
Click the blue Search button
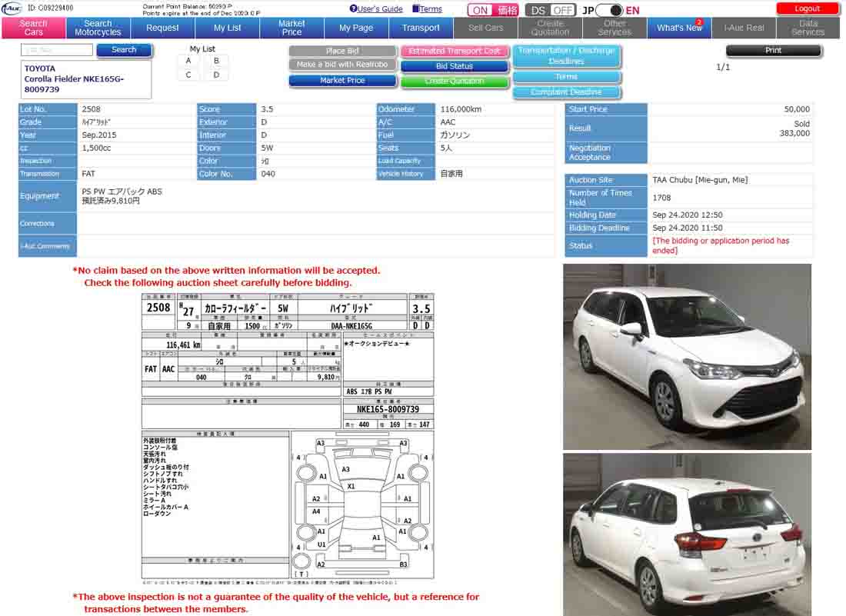pyautogui.click(x=124, y=50)
